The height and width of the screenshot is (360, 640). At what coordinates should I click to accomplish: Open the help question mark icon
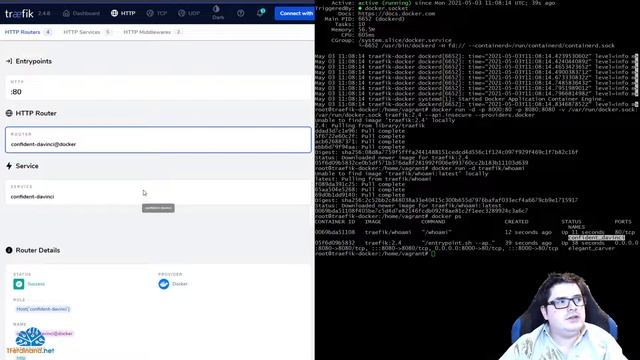tap(241, 13)
